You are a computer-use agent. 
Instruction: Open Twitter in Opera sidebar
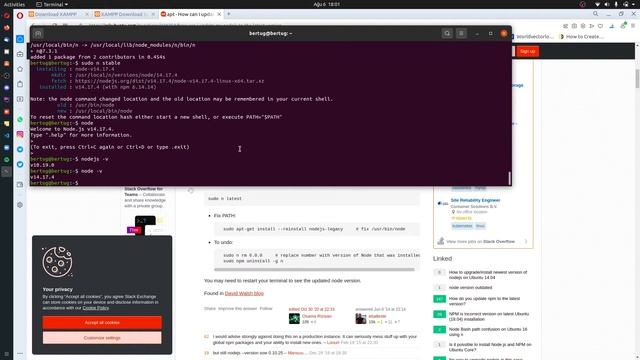coord(20,164)
